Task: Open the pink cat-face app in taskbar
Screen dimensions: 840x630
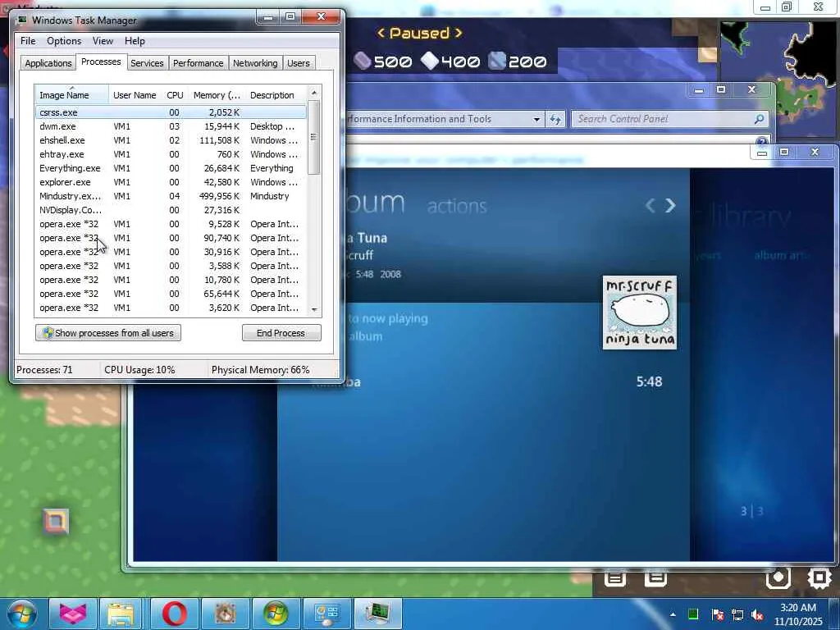Action: pyautogui.click(x=73, y=614)
